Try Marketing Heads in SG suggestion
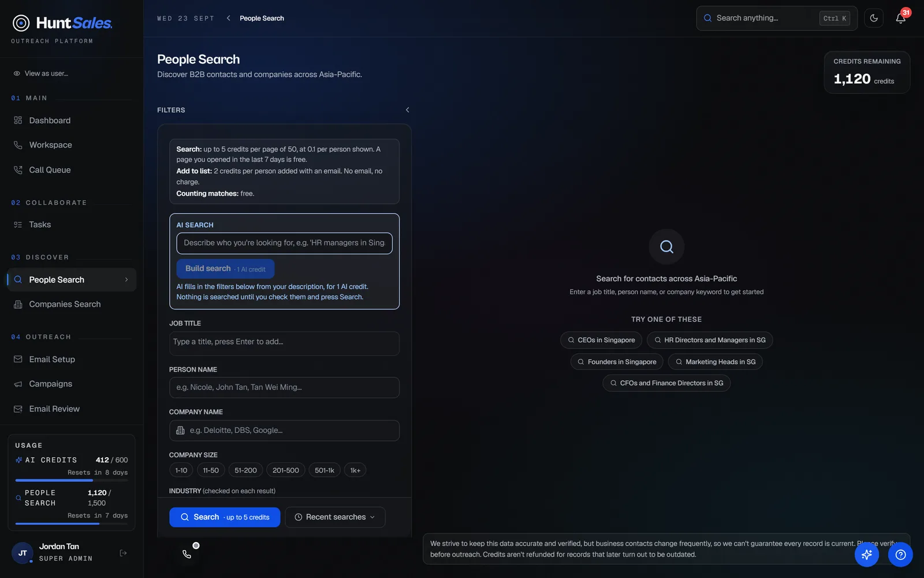 [715, 362]
